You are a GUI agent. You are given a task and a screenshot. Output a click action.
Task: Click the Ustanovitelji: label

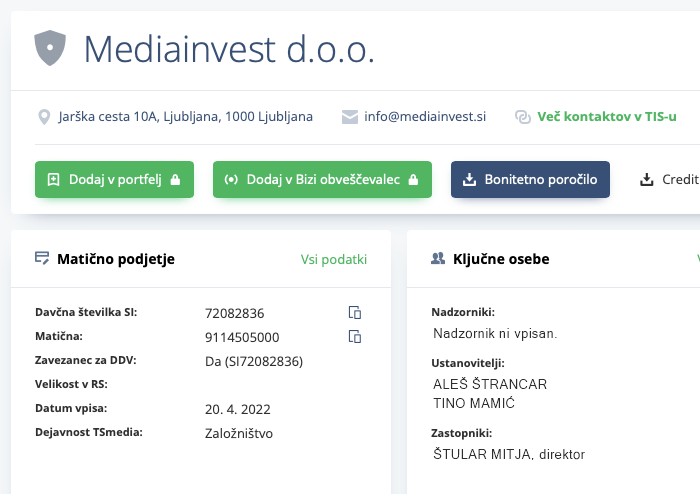coord(468,363)
